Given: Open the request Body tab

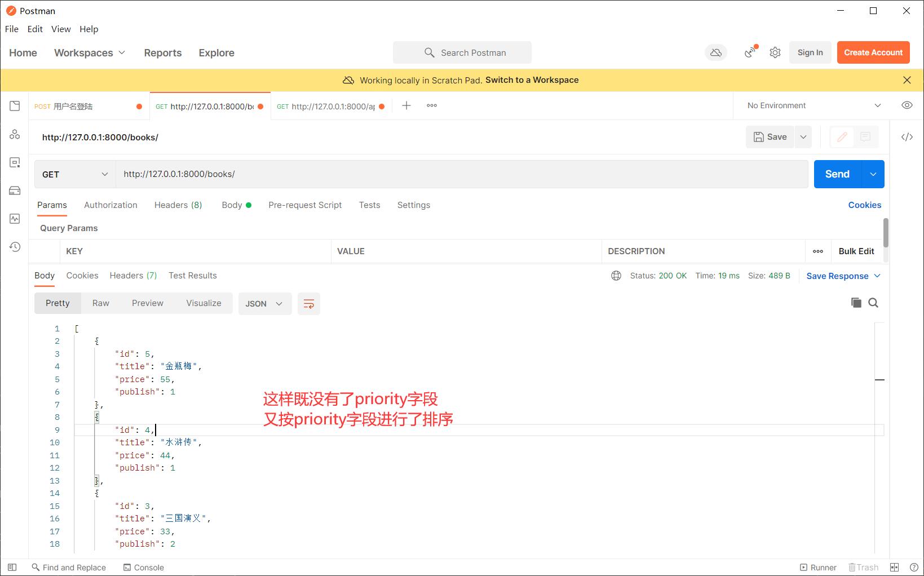Looking at the screenshot, I should click(236, 205).
